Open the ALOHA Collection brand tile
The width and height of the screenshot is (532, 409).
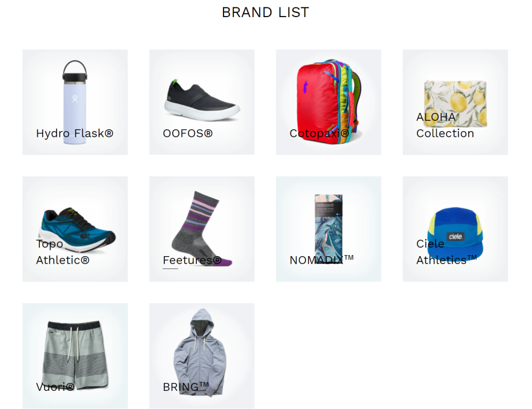coord(455,102)
